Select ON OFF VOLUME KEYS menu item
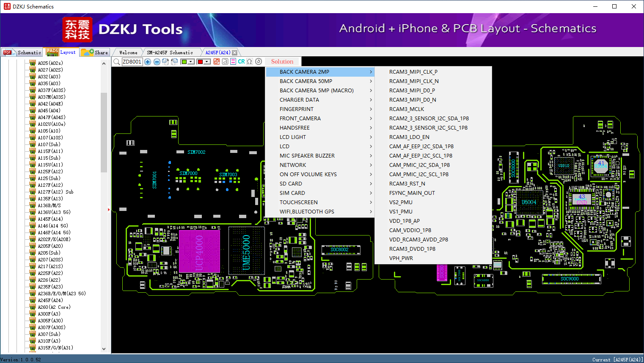The height and width of the screenshot is (363, 644). coord(320,175)
